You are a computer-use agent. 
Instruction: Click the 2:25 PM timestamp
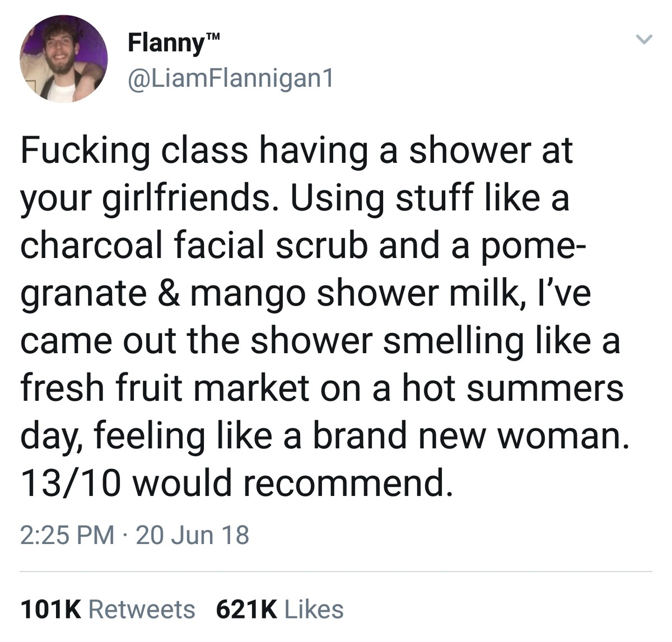click(67, 535)
